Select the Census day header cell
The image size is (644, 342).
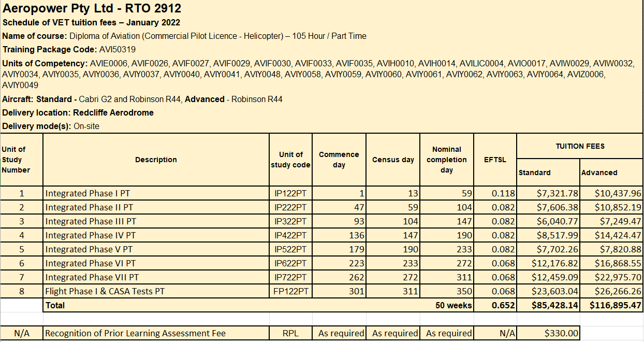click(392, 160)
